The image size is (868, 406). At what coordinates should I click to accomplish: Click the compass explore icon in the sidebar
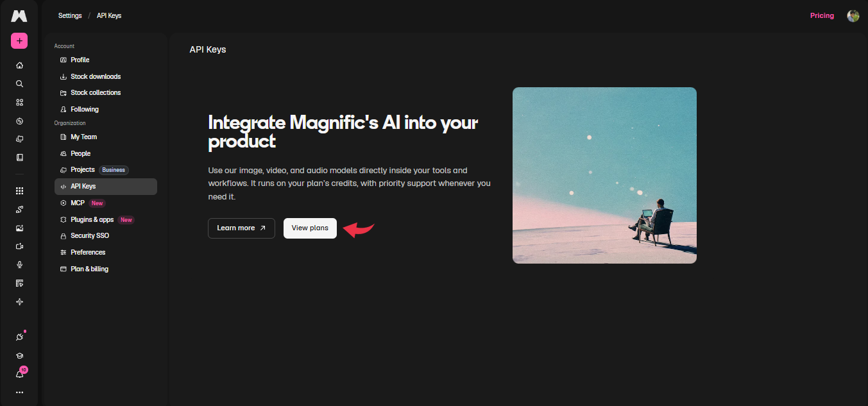[x=19, y=121]
